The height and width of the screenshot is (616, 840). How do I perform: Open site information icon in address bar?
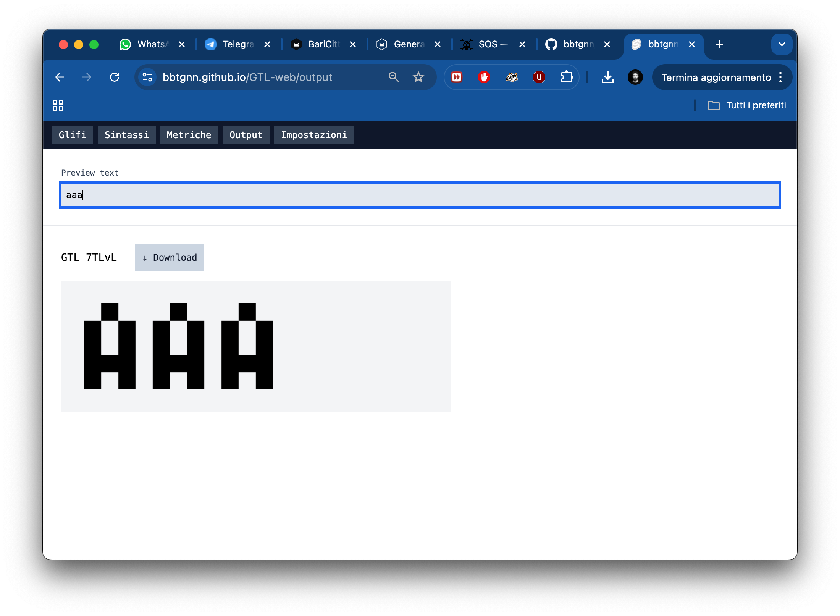coord(148,77)
